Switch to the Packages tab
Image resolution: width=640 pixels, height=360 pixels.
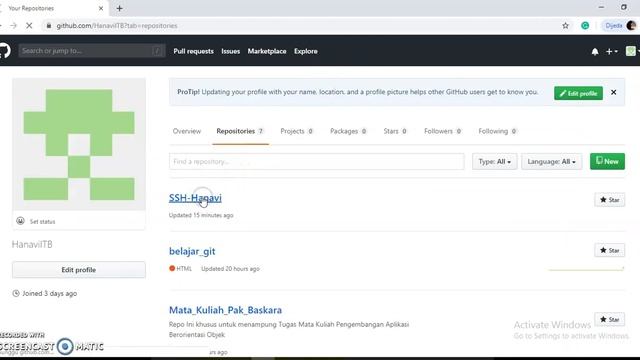coord(349,131)
